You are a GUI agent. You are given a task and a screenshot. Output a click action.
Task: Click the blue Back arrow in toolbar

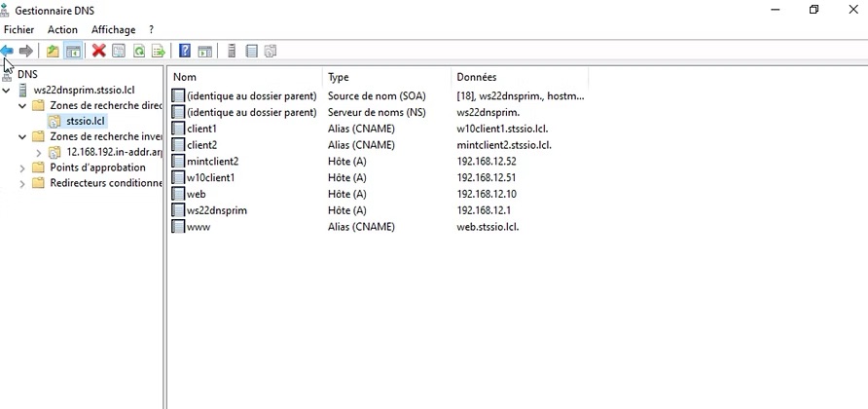click(x=7, y=51)
